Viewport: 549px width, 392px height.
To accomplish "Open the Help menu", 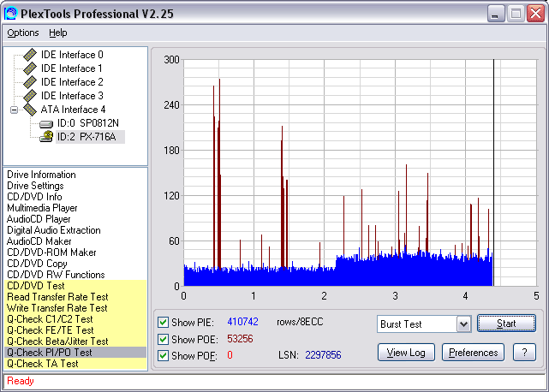I will coord(57,33).
